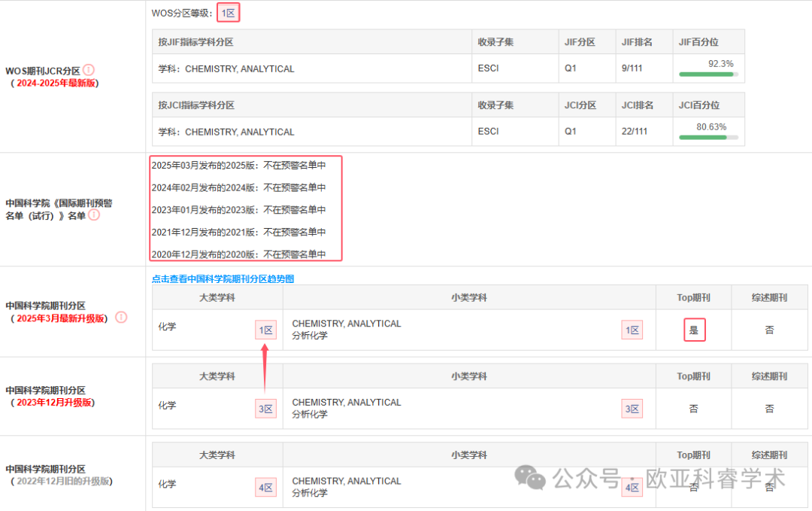Click the WOS分区等级 1区 badge
The width and height of the screenshot is (812, 511).
(229, 13)
